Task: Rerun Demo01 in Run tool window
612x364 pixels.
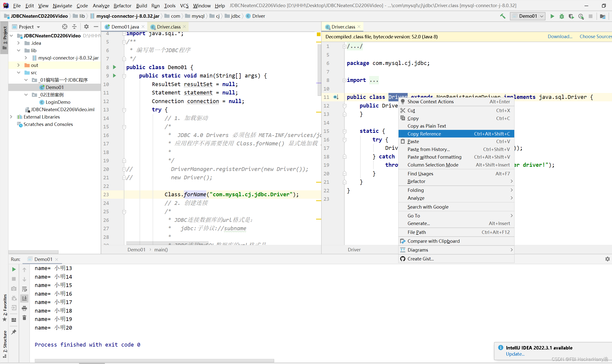Action: 14,269
